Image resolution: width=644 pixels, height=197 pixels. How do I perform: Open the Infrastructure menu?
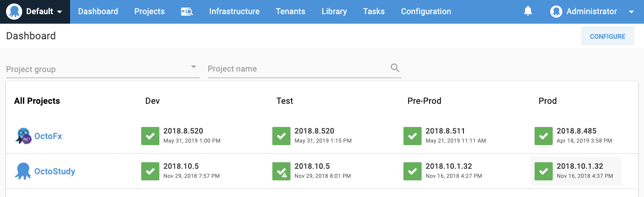pos(234,12)
